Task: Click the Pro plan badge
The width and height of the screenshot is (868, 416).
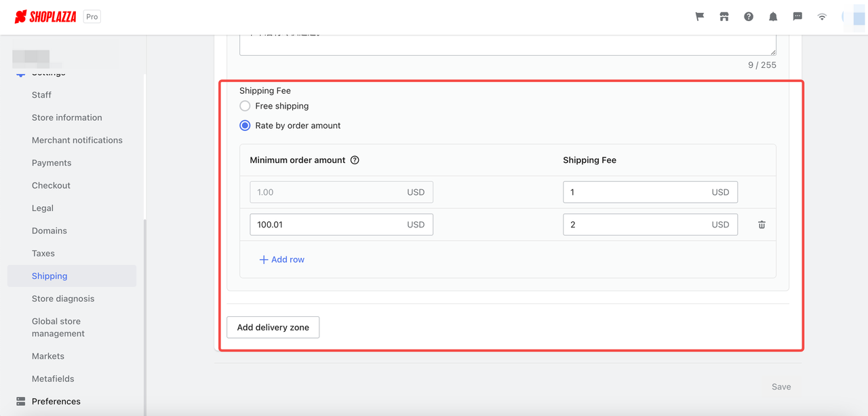Action: 92,17
